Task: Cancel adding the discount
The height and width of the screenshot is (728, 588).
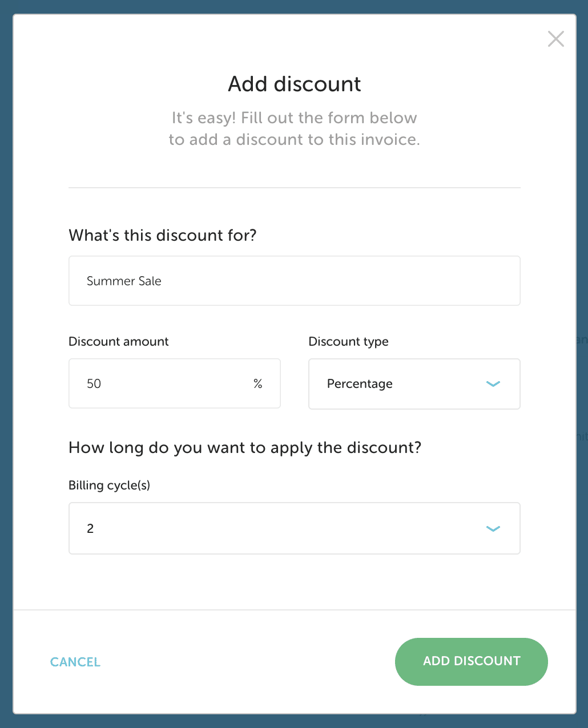Action: 75,662
